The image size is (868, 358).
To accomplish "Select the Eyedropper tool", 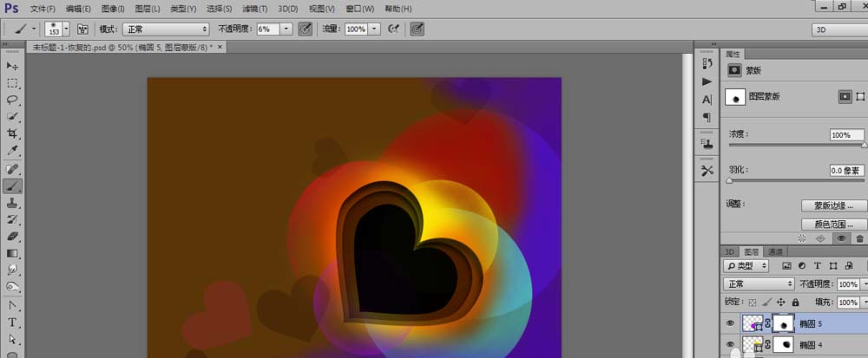I will (13, 151).
